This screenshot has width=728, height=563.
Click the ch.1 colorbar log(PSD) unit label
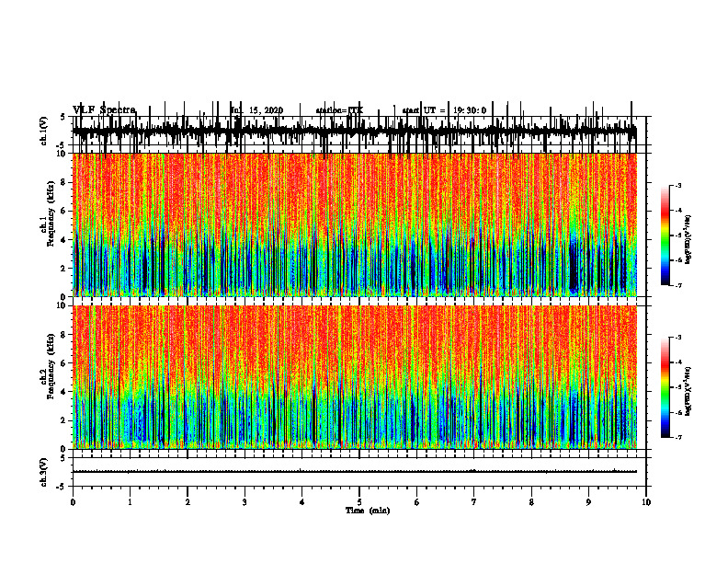click(x=688, y=240)
